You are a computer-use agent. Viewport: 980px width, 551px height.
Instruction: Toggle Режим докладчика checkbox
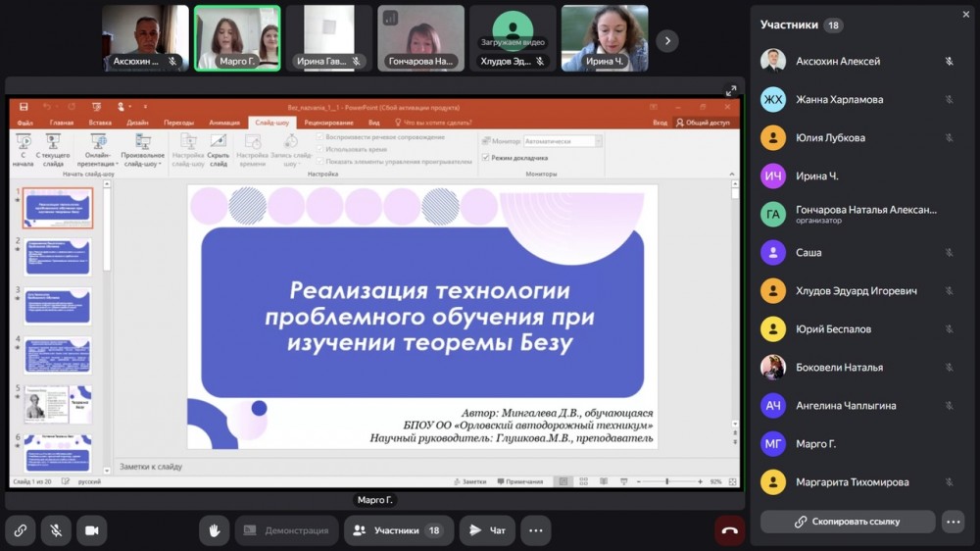(486, 157)
